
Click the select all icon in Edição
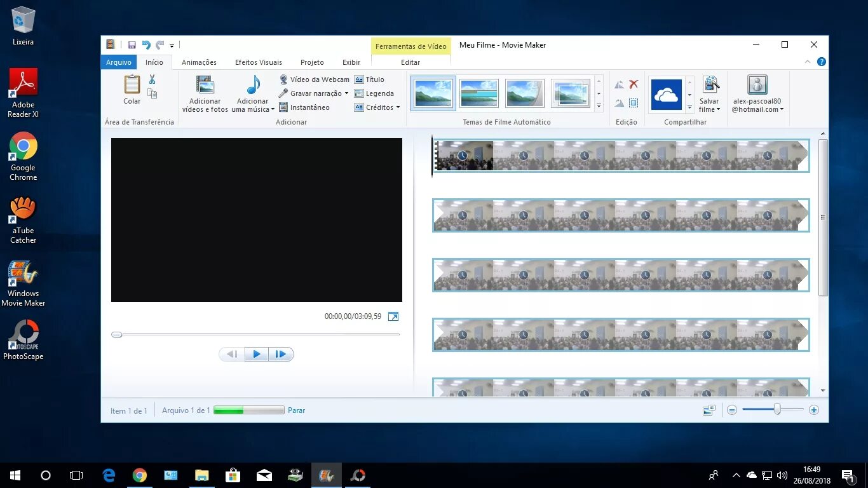point(634,103)
